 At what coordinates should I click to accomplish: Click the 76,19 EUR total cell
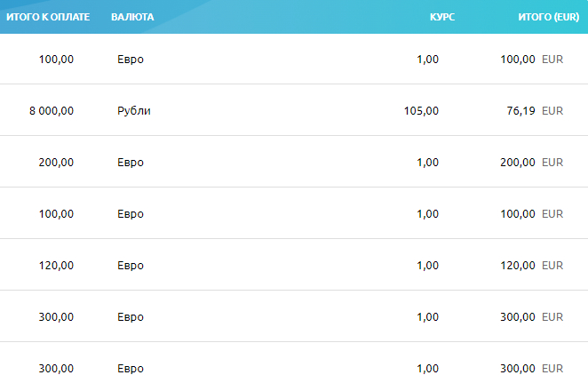coord(535,111)
